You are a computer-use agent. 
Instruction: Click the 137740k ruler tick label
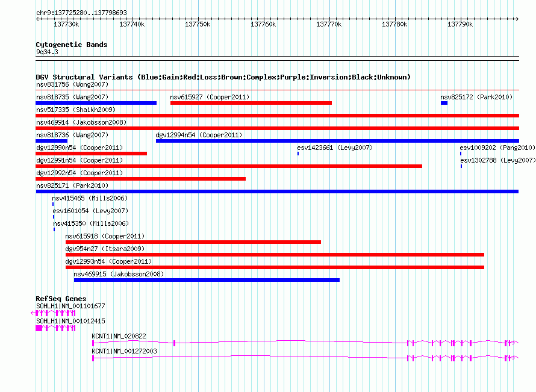(132, 24)
